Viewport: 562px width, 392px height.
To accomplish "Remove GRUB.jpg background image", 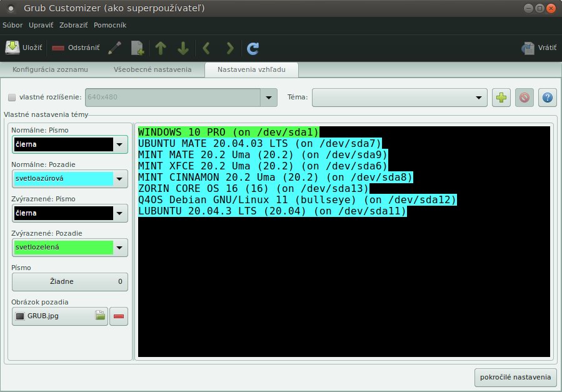I will click(x=119, y=316).
